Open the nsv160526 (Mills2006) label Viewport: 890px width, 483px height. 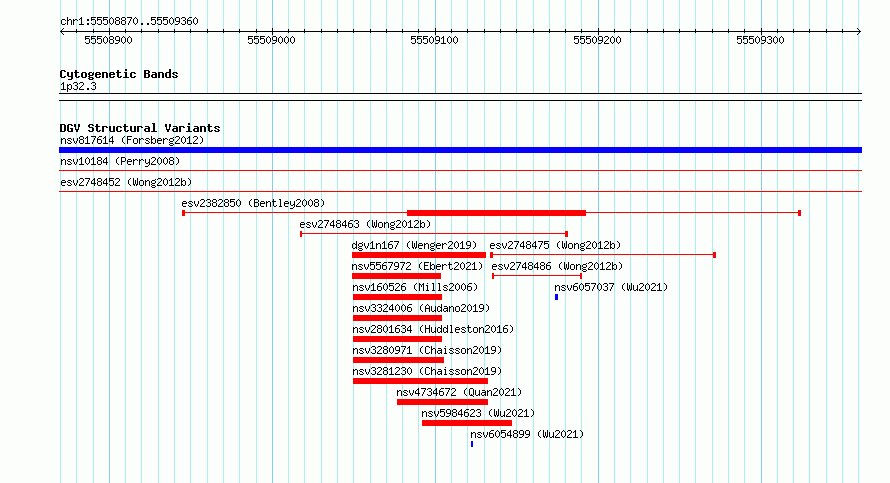(x=415, y=287)
